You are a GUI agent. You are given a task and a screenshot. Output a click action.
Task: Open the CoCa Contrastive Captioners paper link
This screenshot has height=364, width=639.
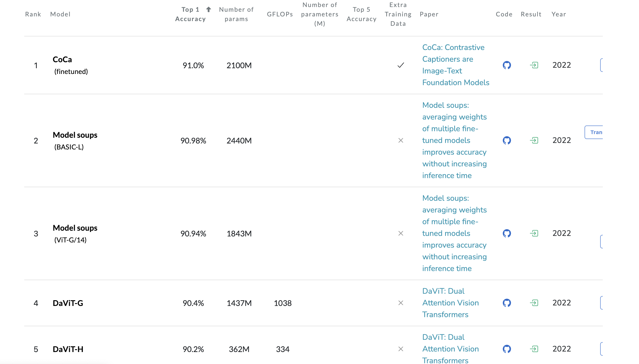456,65
